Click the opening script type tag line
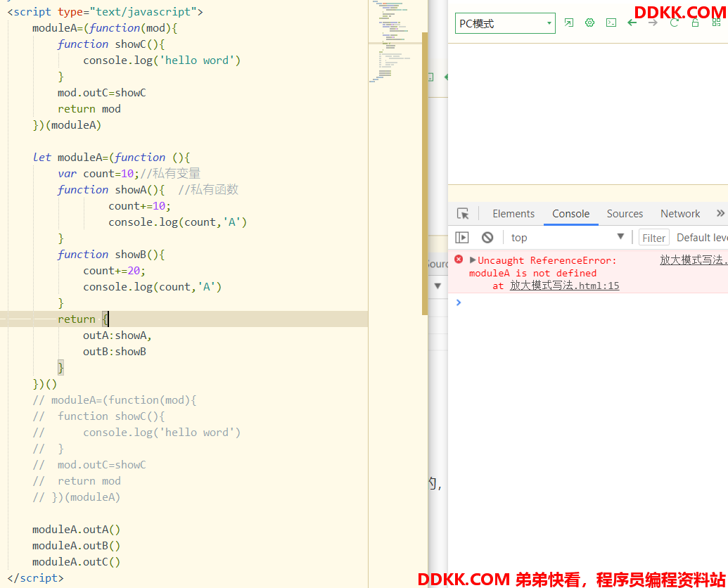Screen dimensions: 728x588 pos(105,11)
